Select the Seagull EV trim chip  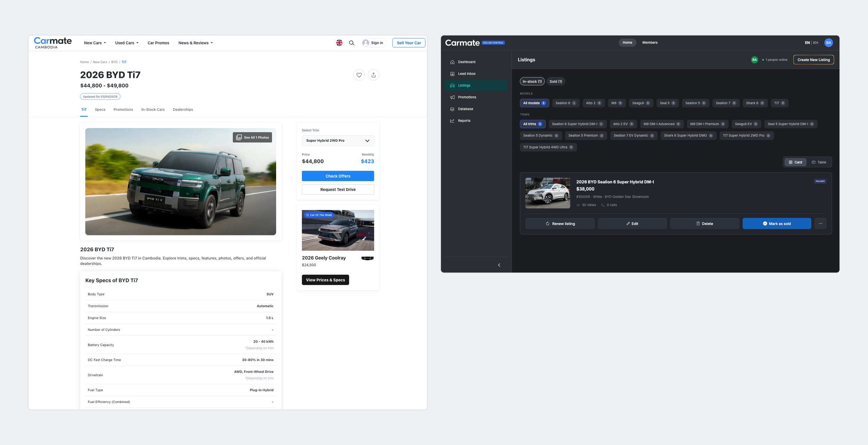click(746, 124)
